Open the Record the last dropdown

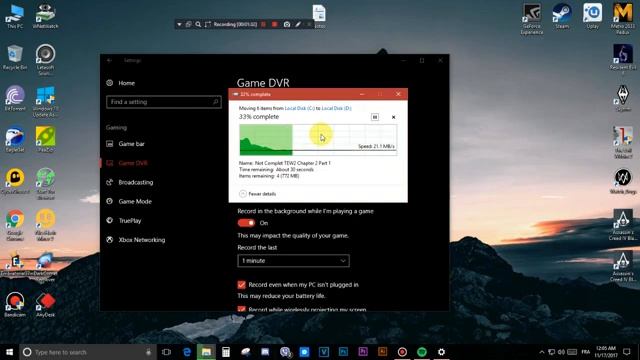coord(293,261)
